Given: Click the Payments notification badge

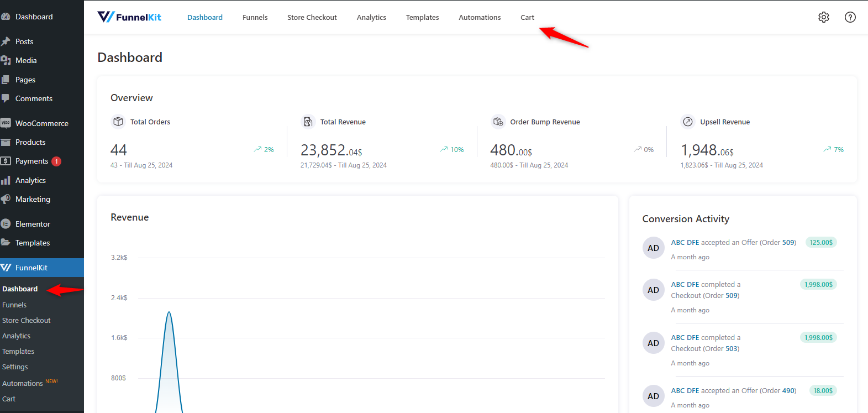Looking at the screenshot, I should tap(56, 161).
